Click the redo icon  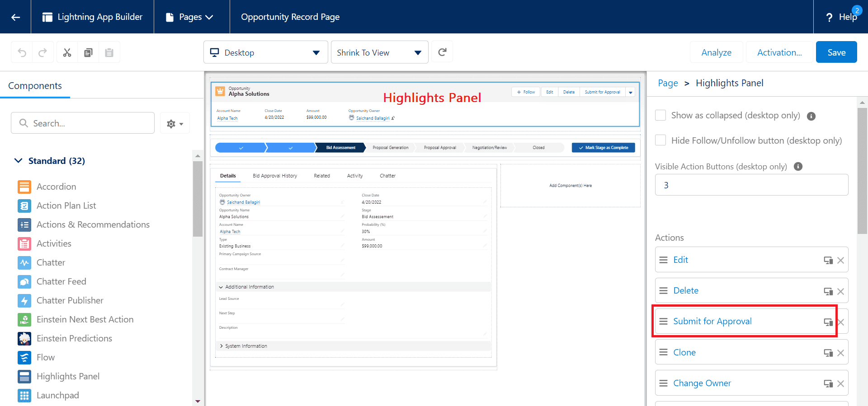(x=42, y=52)
